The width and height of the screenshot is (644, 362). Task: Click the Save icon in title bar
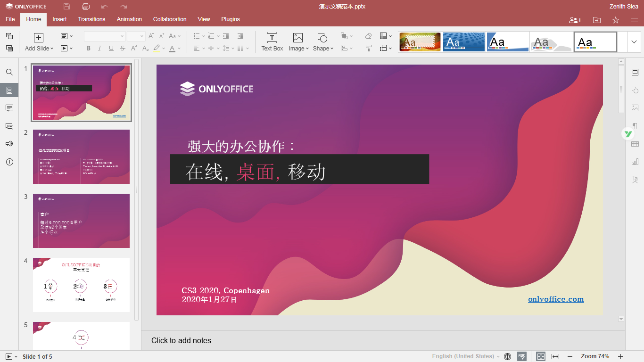pos(67,7)
